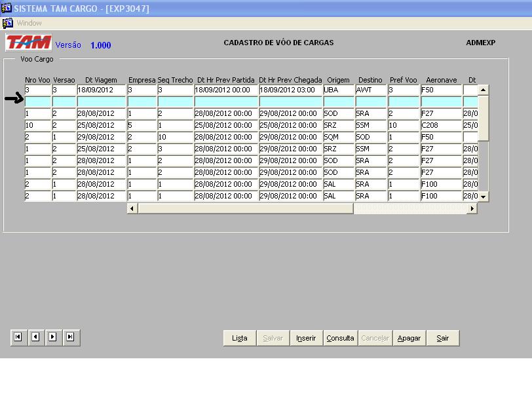Exit using the Sair button
The width and height of the screenshot is (532, 393).
443,338
